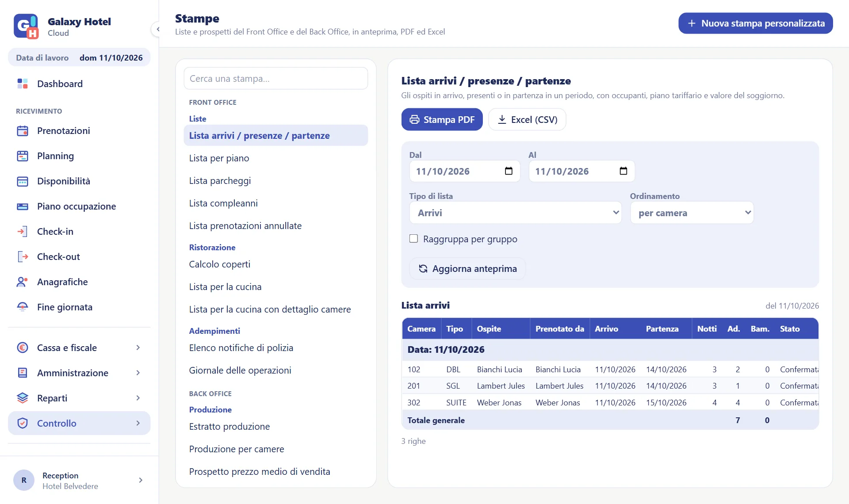Click the Piano occupazione icon
849x504 pixels.
23,206
